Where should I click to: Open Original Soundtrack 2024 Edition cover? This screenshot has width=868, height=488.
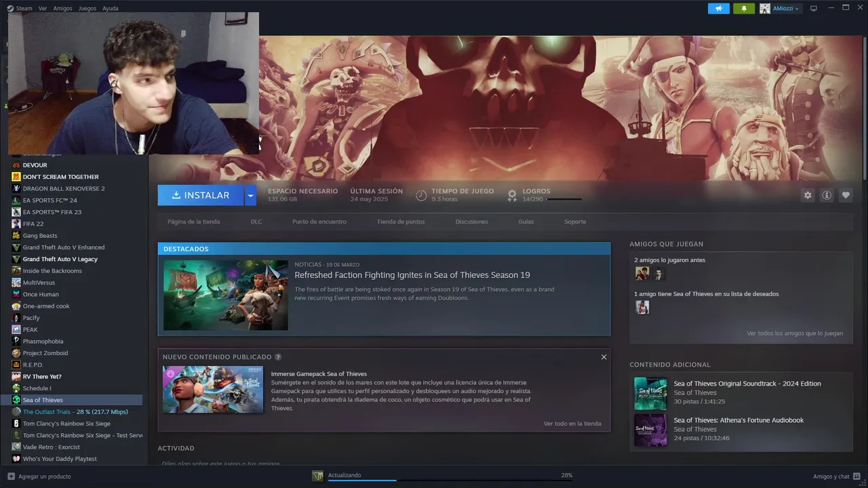coord(650,394)
